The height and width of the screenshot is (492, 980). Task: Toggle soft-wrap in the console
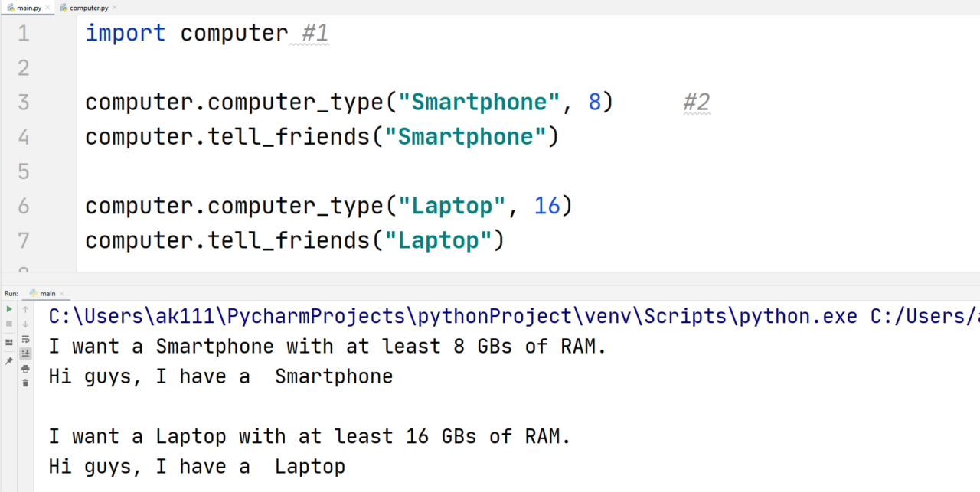click(x=25, y=340)
